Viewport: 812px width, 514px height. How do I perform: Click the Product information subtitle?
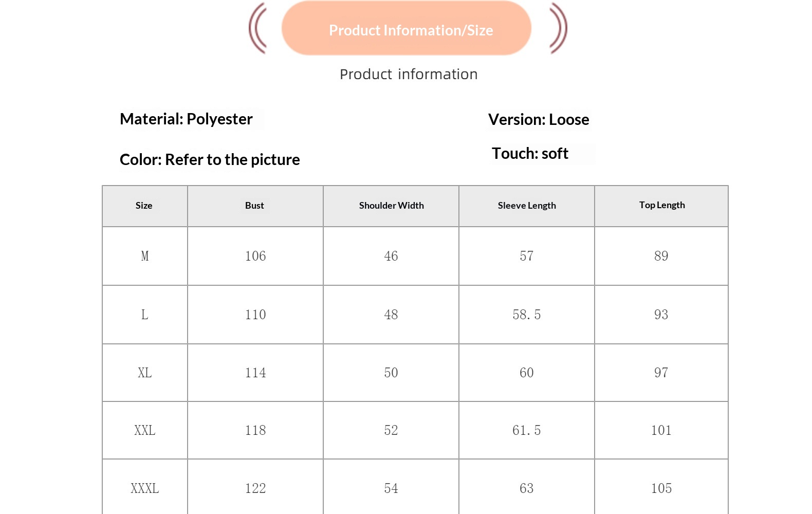[409, 75]
